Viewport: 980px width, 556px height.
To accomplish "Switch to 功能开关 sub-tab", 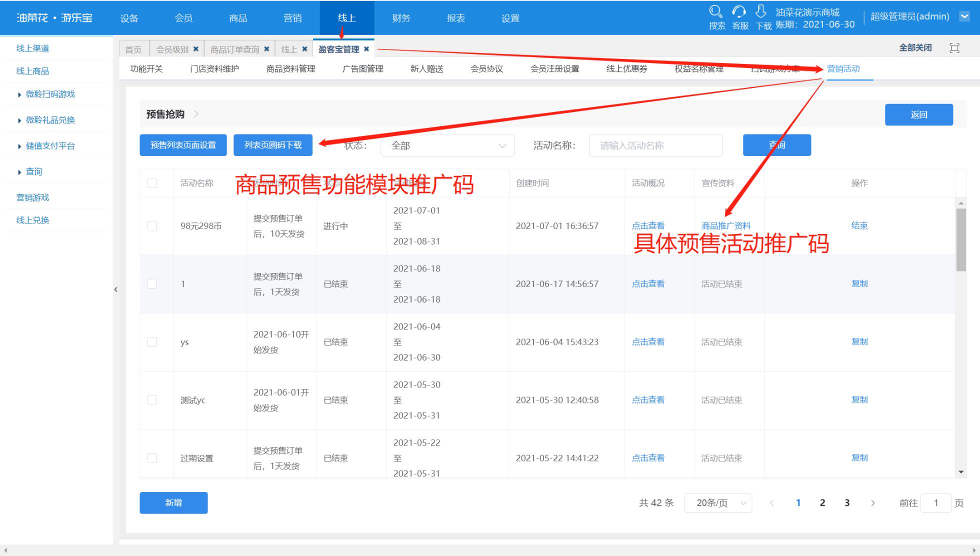I will click(146, 69).
